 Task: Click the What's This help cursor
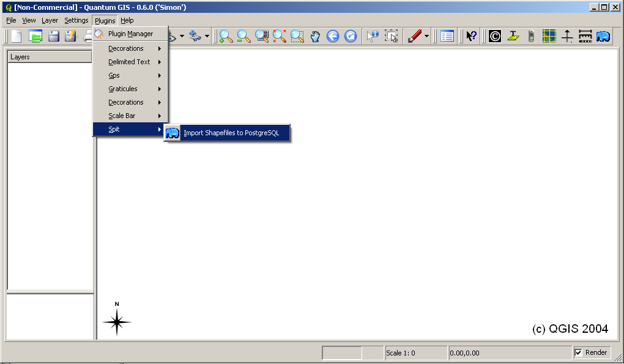[472, 36]
